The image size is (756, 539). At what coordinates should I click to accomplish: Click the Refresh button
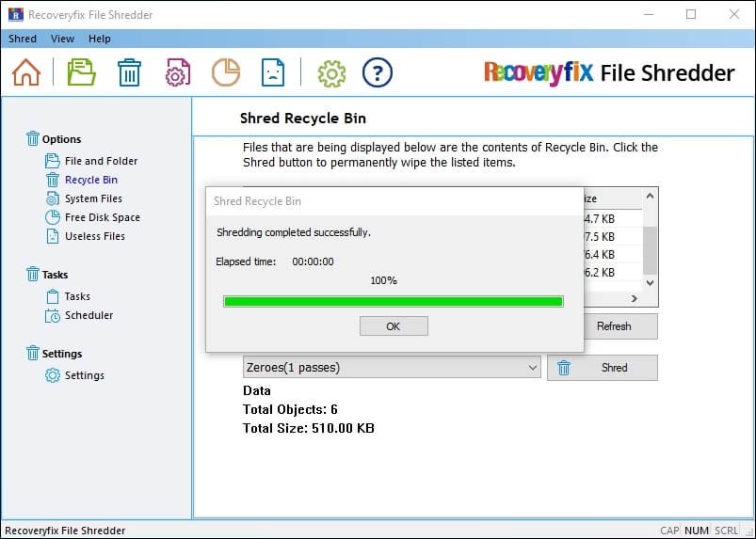point(614,326)
